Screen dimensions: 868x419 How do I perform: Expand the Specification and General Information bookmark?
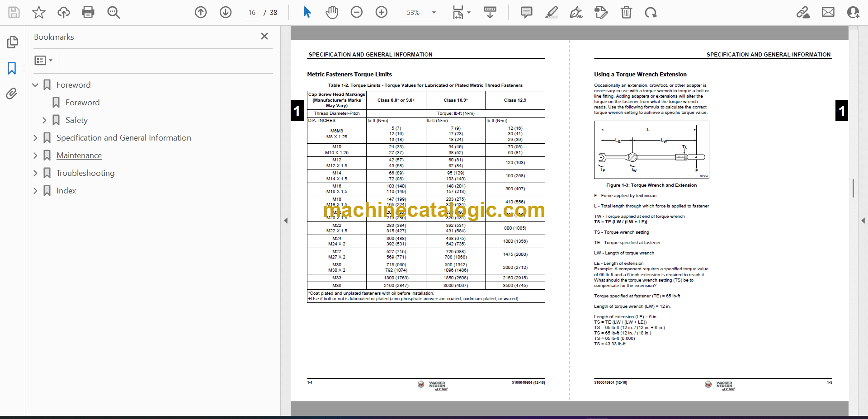[35, 138]
